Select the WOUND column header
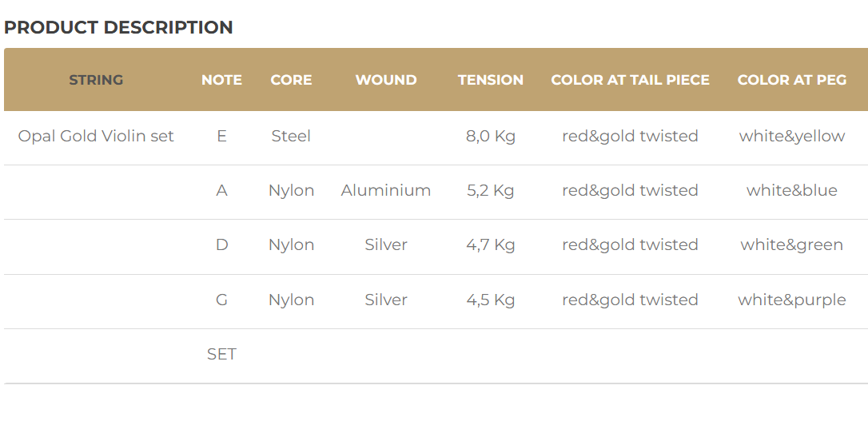868x437 pixels. (x=386, y=80)
